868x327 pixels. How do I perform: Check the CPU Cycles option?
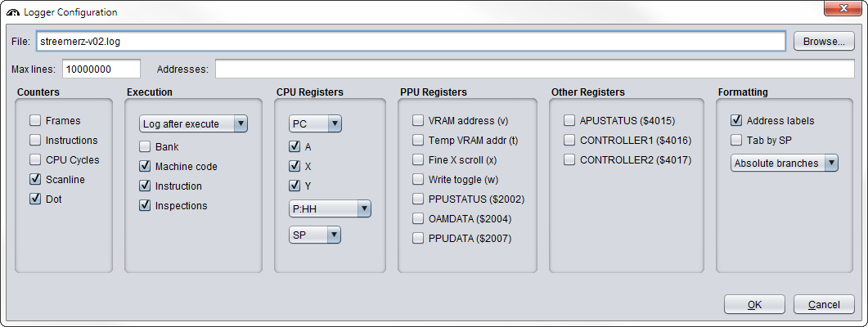pos(35,159)
